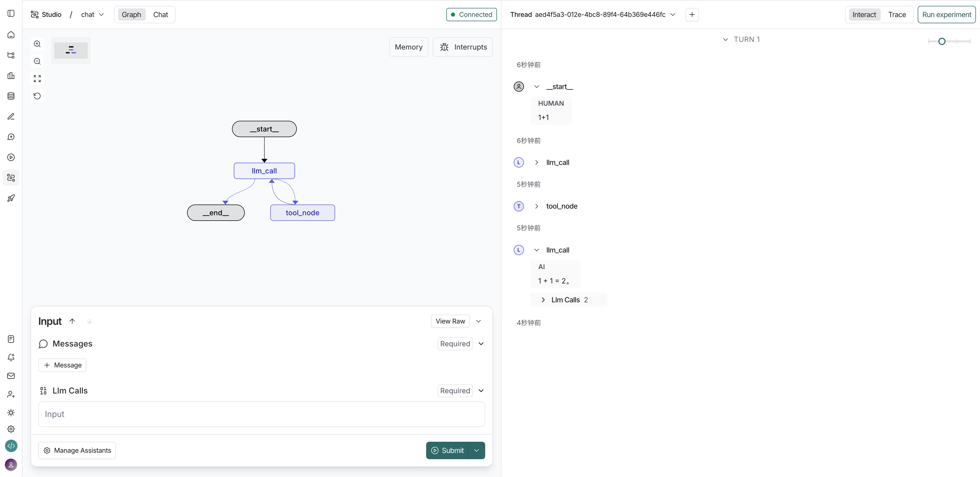Screen dimensions: 980x477
Task: Open the thread ID dropdown
Action: coord(673,15)
